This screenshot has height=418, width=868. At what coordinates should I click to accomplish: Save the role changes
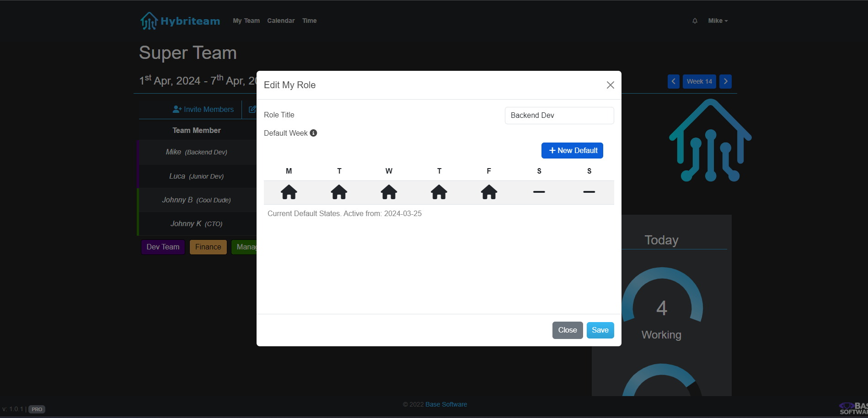point(600,330)
